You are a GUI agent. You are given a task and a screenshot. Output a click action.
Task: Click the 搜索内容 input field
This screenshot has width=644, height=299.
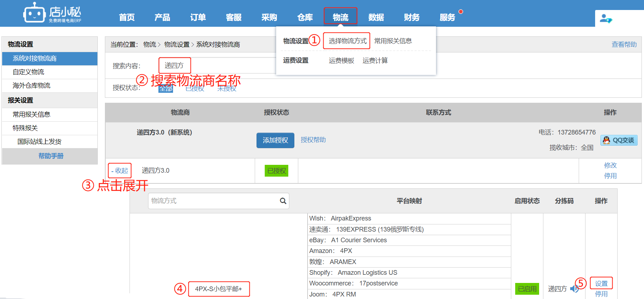tap(217, 66)
